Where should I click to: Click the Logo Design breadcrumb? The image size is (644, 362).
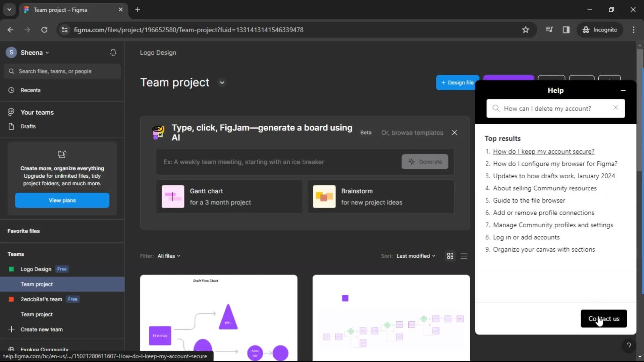158,53
